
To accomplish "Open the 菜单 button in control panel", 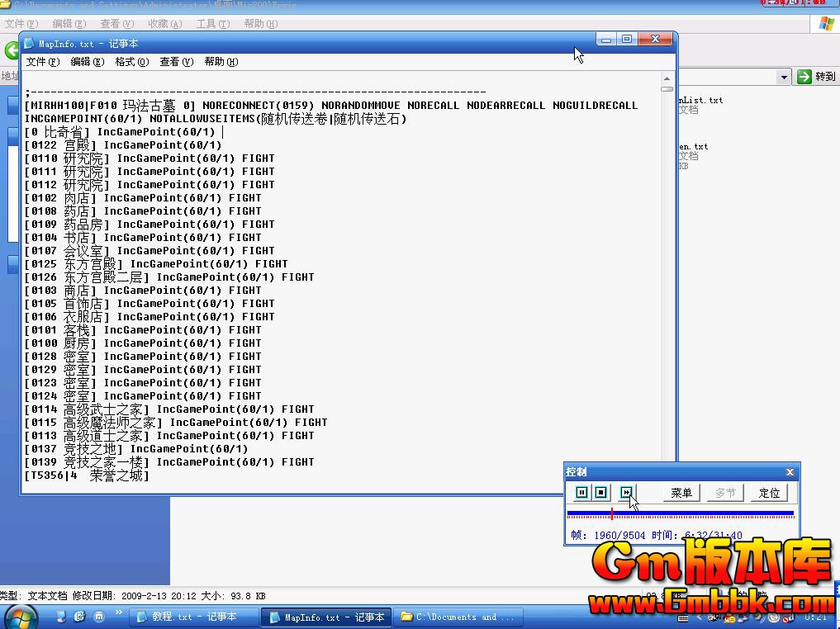I will [x=681, y=493].
